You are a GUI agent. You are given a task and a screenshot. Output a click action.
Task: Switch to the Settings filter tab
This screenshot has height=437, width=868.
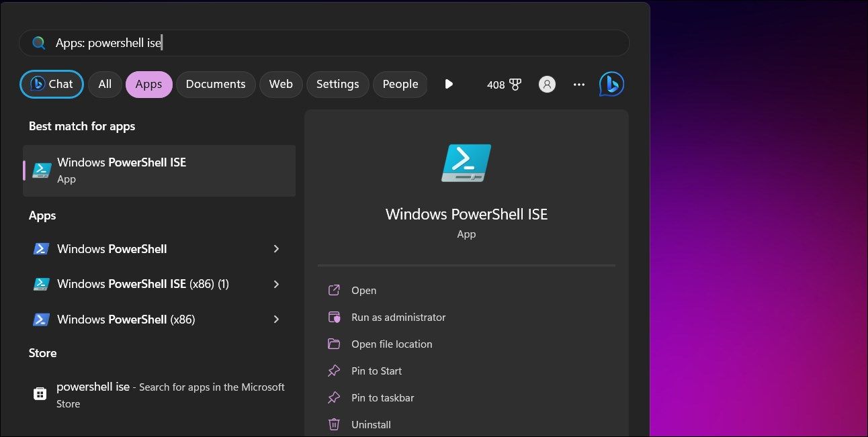(x=338, y=84)
